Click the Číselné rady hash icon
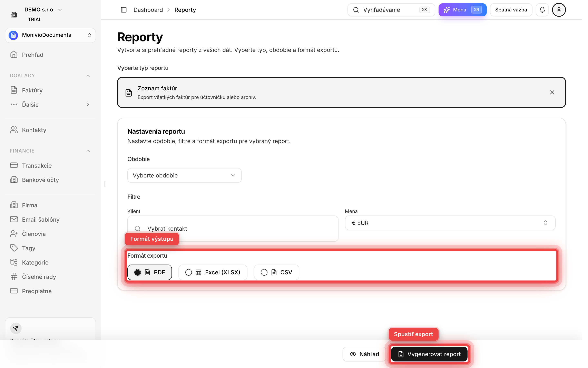 pyautogui.click(x=14, y=276)
